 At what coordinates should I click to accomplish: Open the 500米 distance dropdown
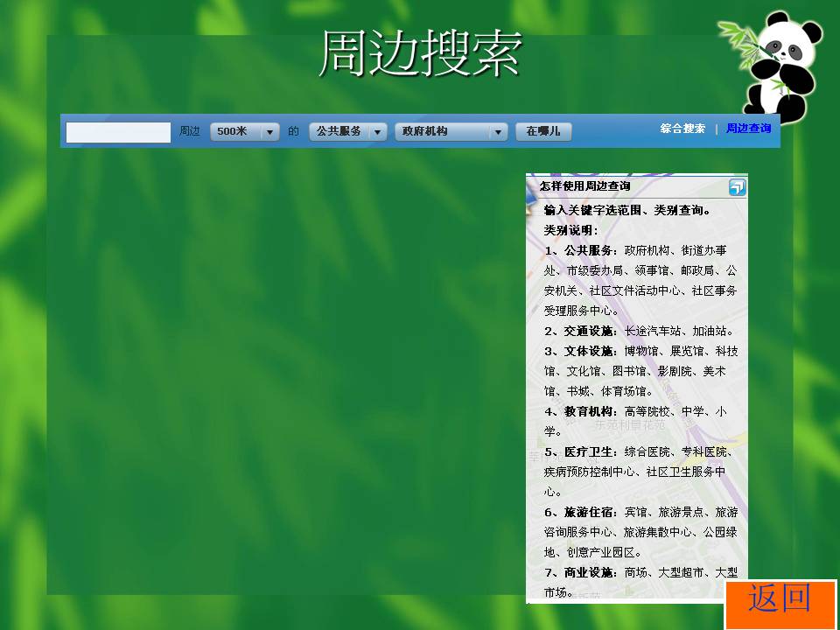tap(245, 132)
